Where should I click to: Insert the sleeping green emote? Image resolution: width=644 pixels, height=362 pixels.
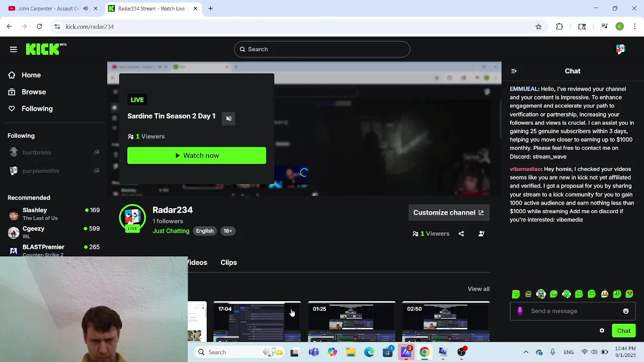tap(516, 294)
